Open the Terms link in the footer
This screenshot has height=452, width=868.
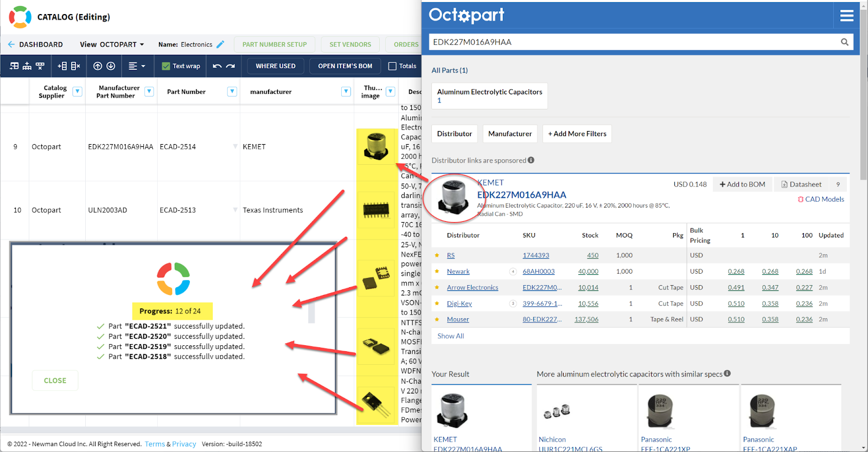tap(155, 444)
